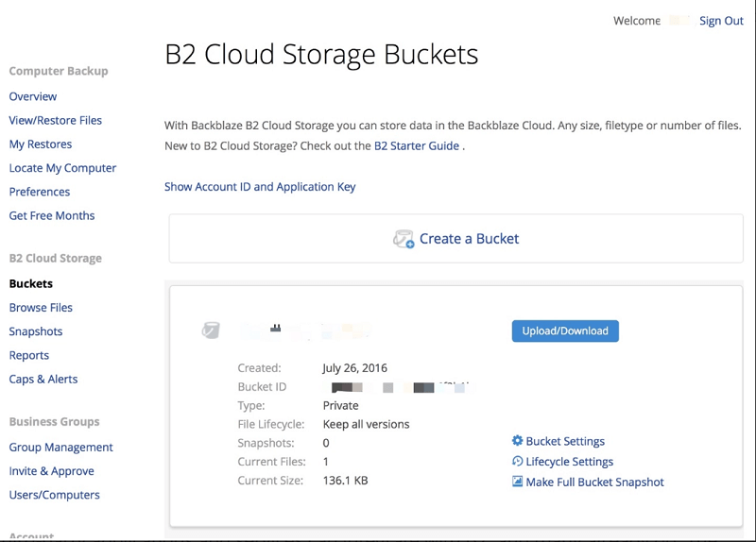Click the Sign Out link
The image size is (756, 542).
pos(721,21)
